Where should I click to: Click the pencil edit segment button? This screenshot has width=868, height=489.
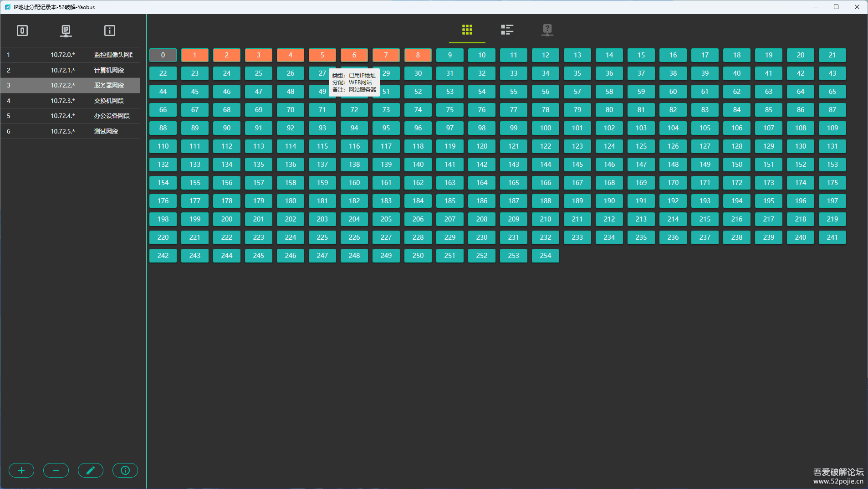tap(91, 470)
